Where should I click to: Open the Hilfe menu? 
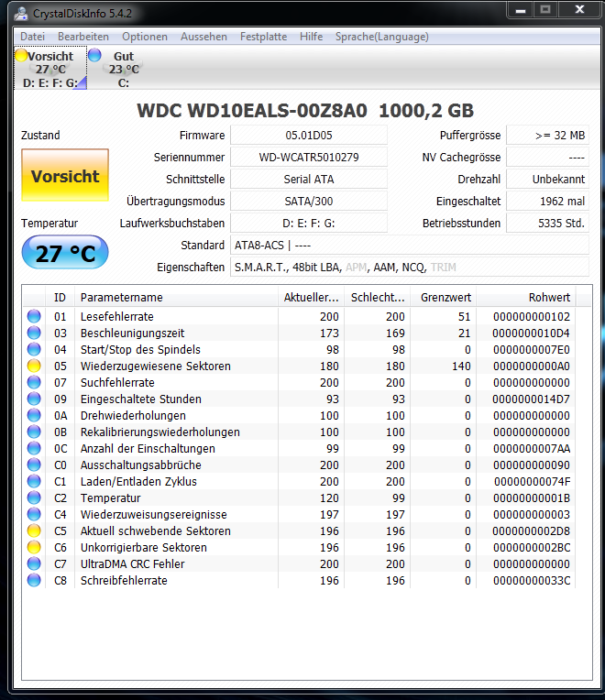point(311,37)
